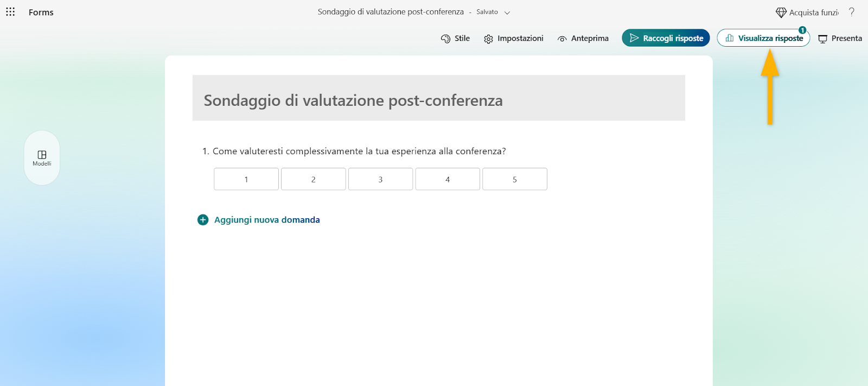868x386 pixels.
Task: Click the Stile palette icon
Action: (x=445, y=39)
